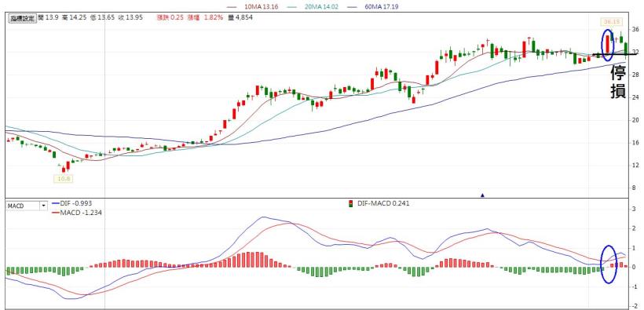
Task: Open the 指標設定 indicator settings button
Action: (x=23, y=18)
